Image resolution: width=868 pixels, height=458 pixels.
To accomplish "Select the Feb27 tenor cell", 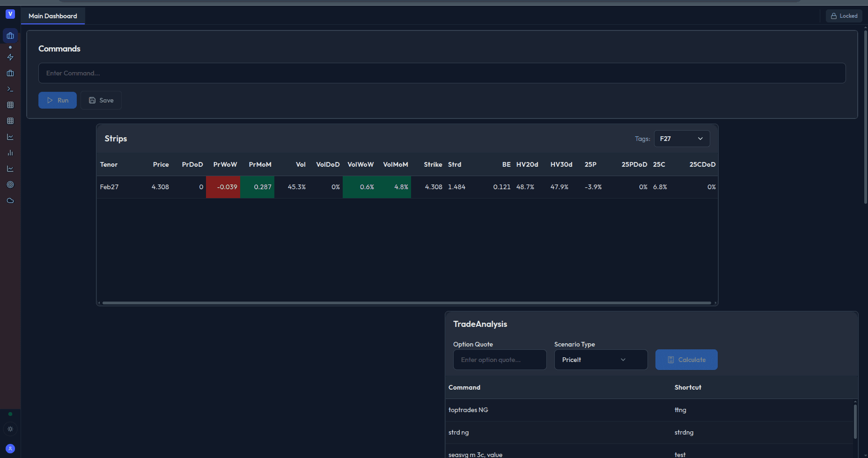I will (x=109, y=187).
